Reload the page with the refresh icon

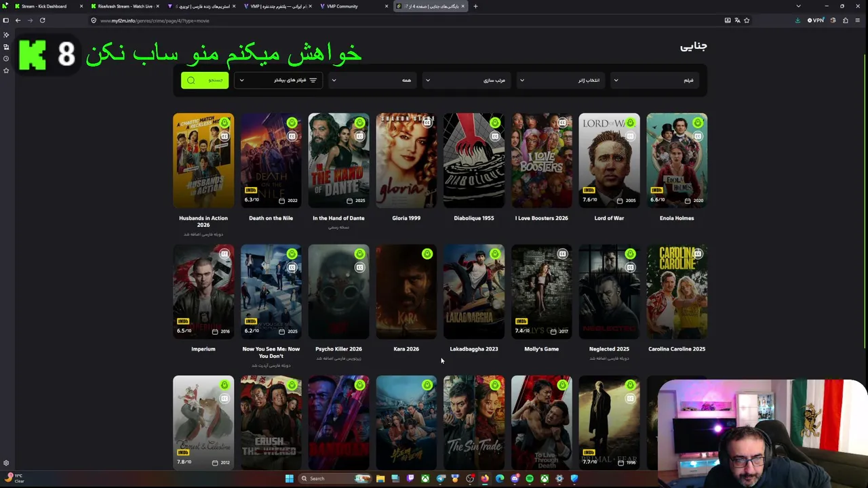(x=42, y=20)
